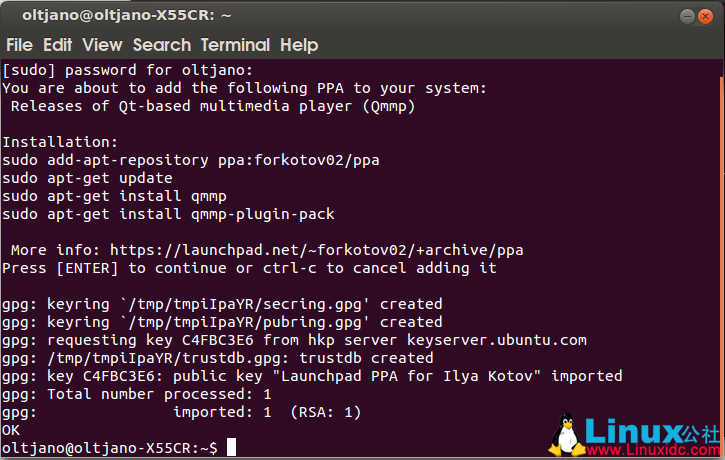725x460 pixels.
Task: Click the "sudo apt-get update" command line
Action: (87, 178)
